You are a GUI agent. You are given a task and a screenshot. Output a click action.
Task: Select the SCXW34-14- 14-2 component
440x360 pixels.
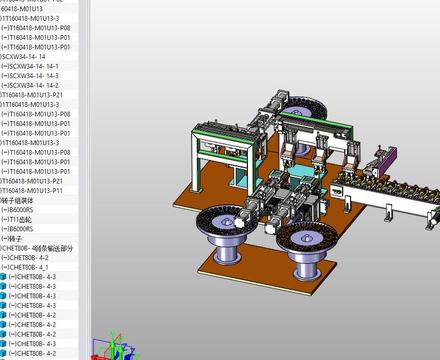[x=30, y=85]
